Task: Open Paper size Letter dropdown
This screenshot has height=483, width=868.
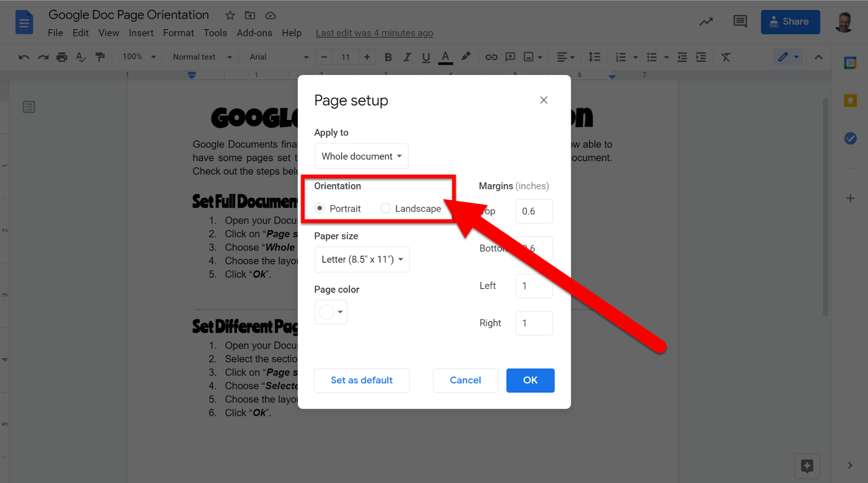Action: coord(362,260)
